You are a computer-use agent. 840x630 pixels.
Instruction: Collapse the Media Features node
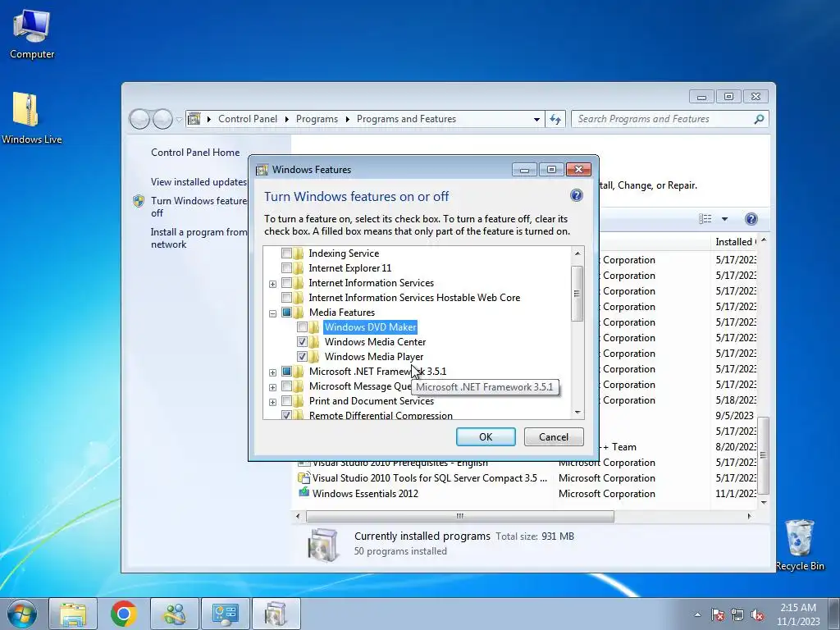(x=272, y=313)
